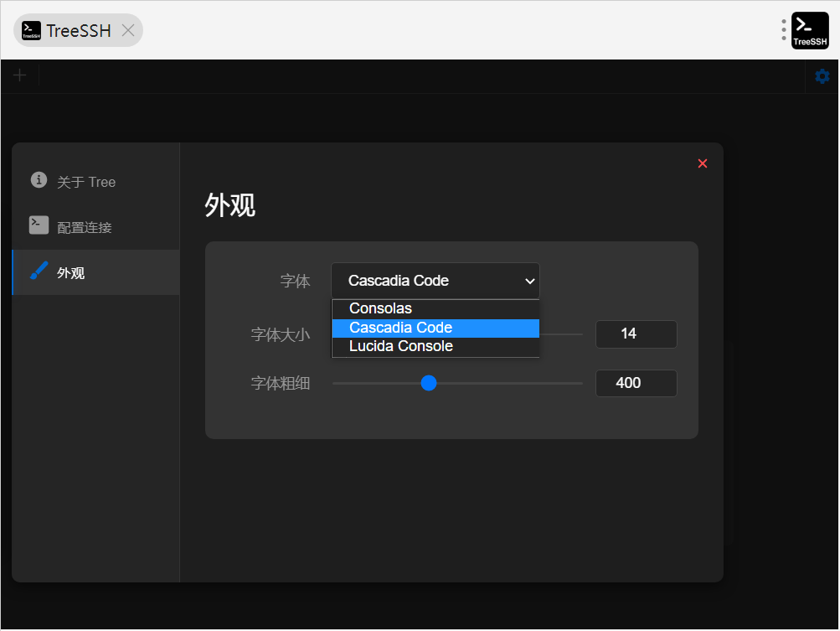Select the 外观 sidebar item
The height and width of the screenshot is (631, 840).
tap(96, 272)
